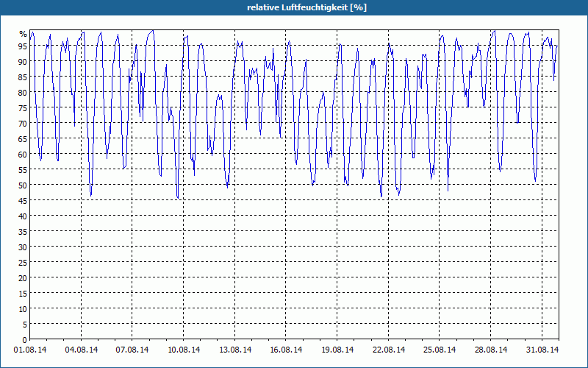Click the y-axis value 20

(23, 277)
